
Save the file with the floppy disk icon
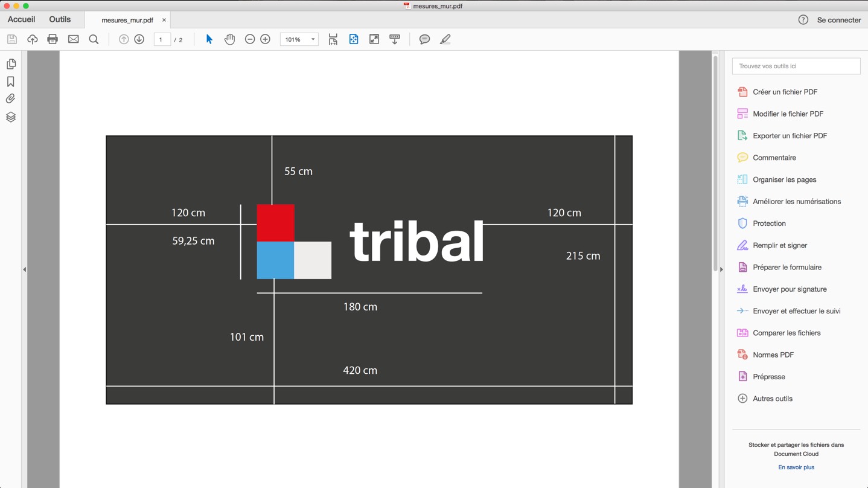[x=12, y=39]
